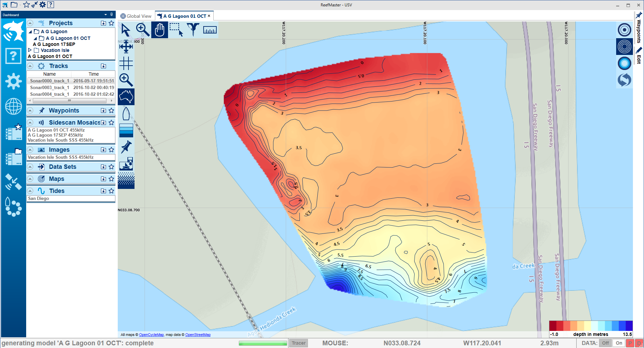Select the map pushpin waypoint tool

coord(126,147)
